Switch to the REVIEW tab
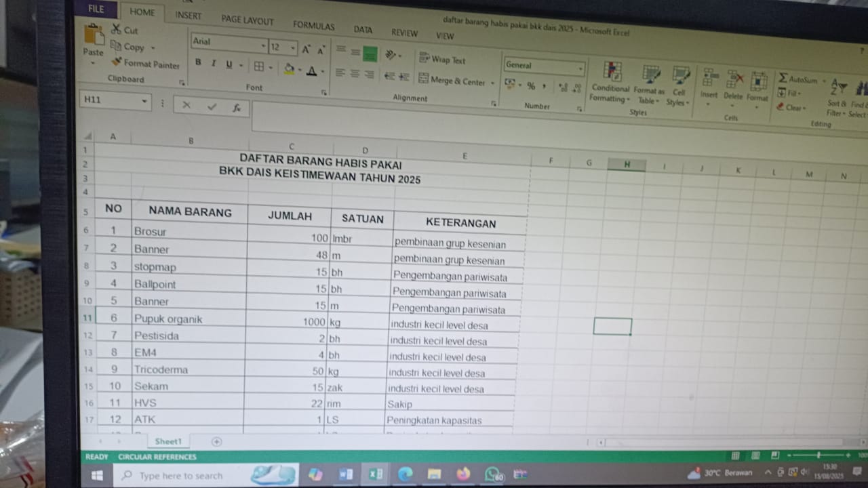Screen dimensions: 868x488 pyautogui.click(x=404, y=33)
